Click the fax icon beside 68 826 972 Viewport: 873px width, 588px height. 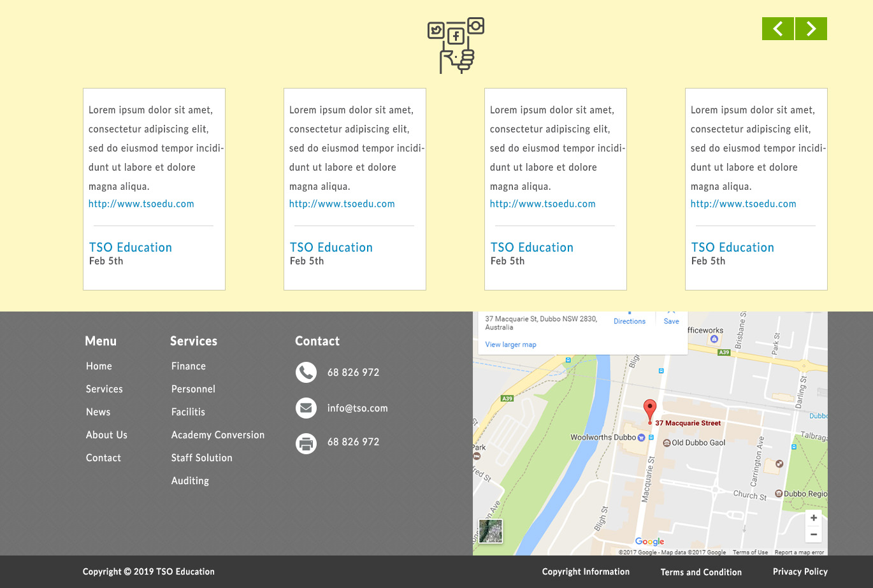point(307,443)
